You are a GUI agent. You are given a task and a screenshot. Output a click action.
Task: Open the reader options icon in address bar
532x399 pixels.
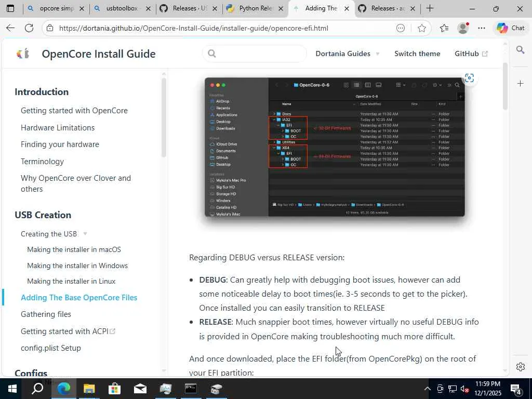(401, 28)
